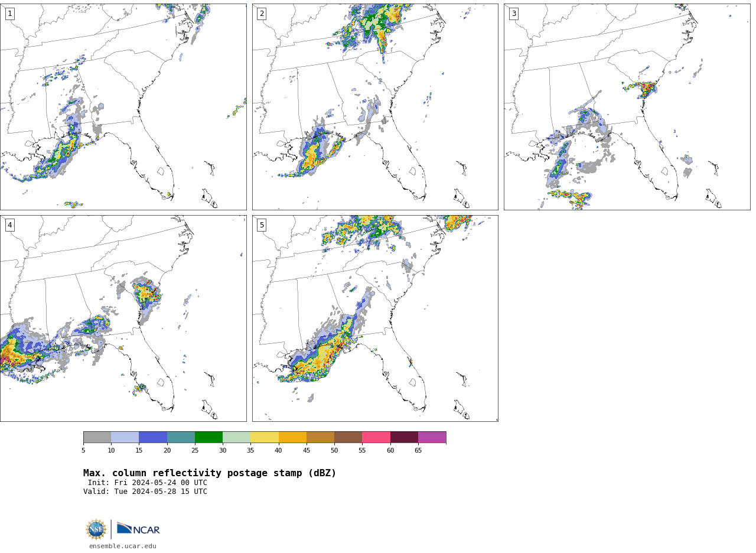Click the panel number 4 label

pos(9,225)
